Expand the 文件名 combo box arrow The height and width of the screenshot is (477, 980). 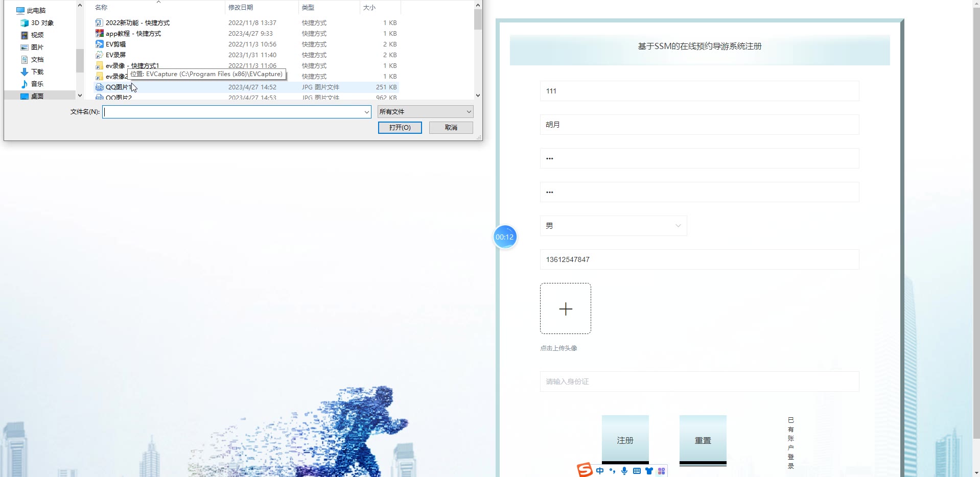(x=366, y=112)
